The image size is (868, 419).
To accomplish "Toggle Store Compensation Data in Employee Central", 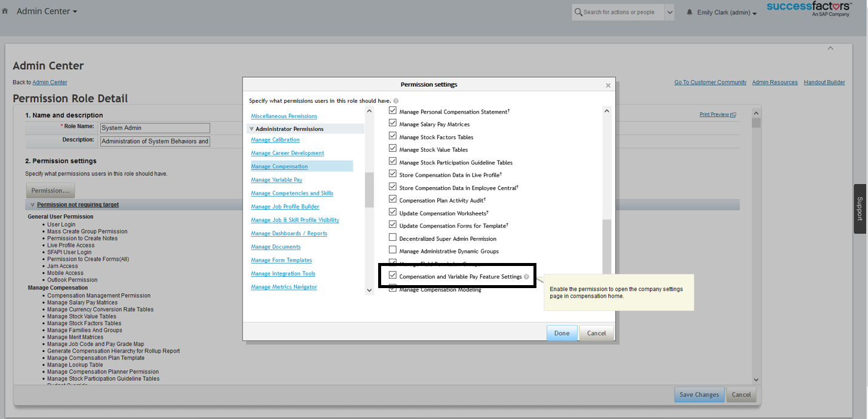I will click(392, 186).
